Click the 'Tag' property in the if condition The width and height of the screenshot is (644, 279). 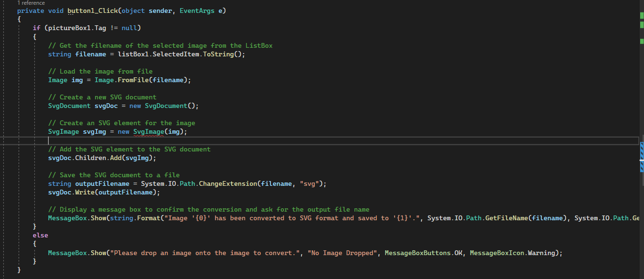pyautogui.click(x=100, y=28)
